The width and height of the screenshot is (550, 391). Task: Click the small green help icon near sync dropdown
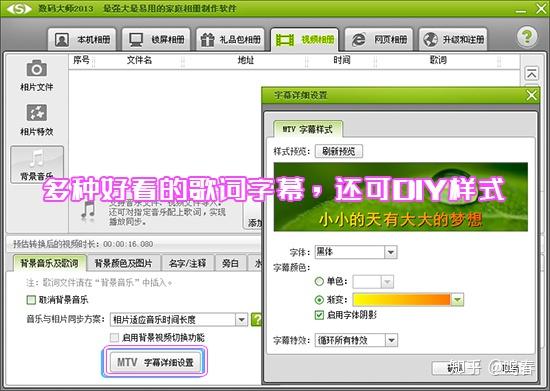pos(256,319)
